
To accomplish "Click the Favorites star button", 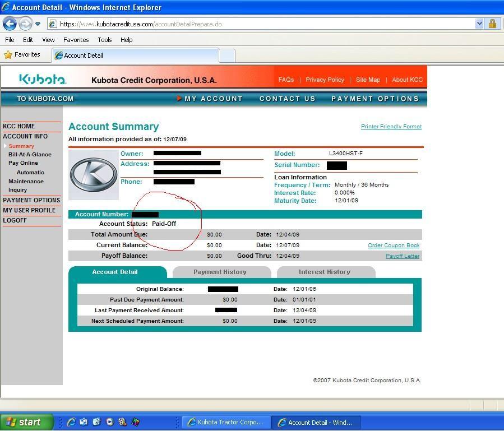I will [22, 54].
